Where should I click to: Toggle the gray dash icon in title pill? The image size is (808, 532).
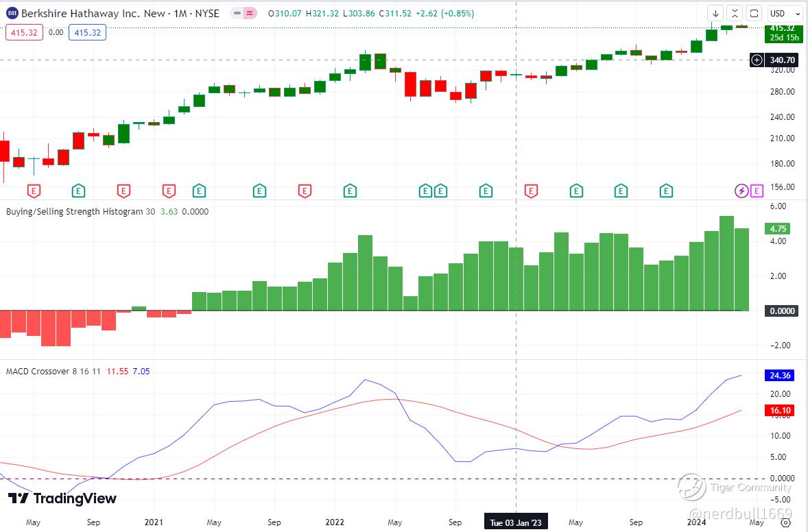pyautogui.click(x=237, y=14)
